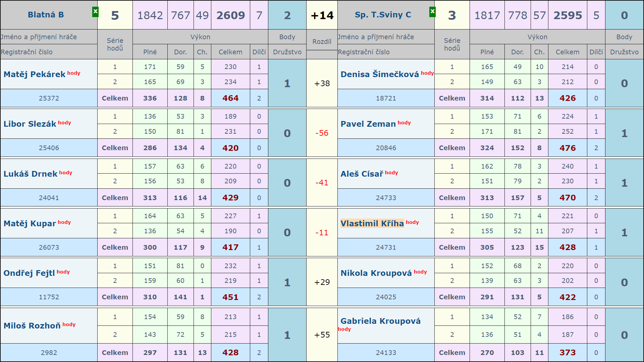The image size is (644, 362).
Task: Click the green Excel icon beside Sp. T.Sviny C
Action: click(x=432, y=12)
